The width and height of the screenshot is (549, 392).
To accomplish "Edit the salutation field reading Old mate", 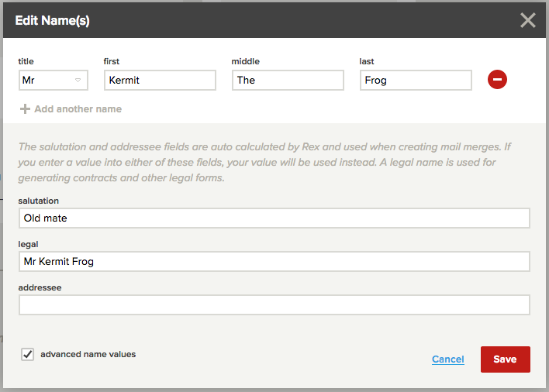I will pos(274,218).
